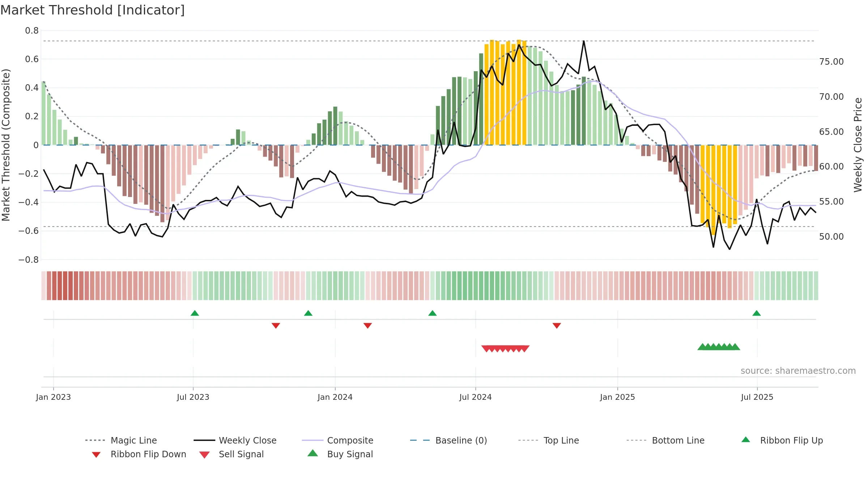Click the Ribbon Flip Down marker around Oct 2023
The image size is (868, 488).
pos(276,326)
